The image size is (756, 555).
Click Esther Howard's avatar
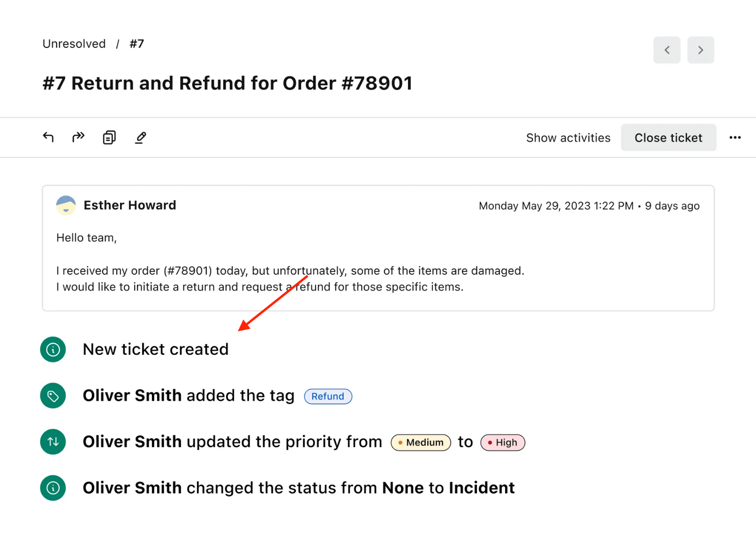click(66, 205)
